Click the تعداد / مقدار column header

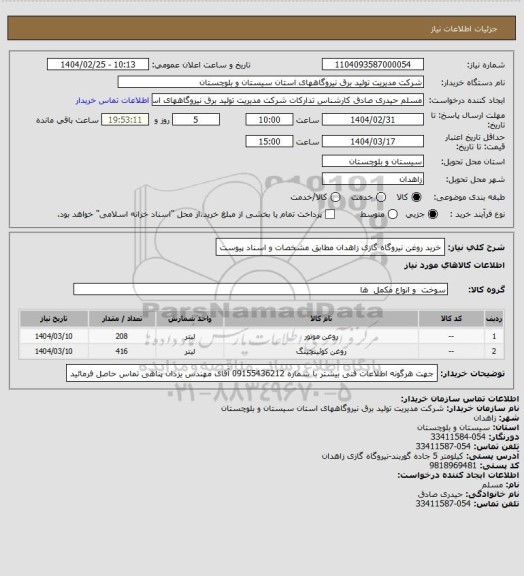point(122,319)
